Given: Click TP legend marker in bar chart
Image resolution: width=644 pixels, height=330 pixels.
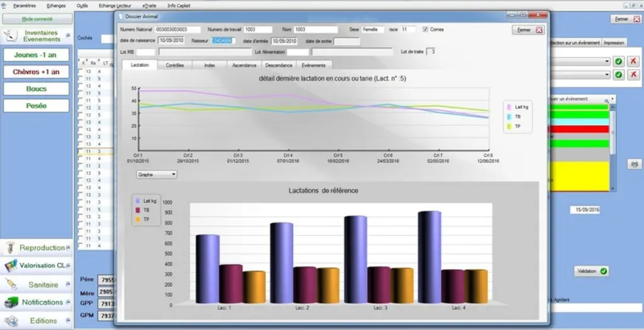Looking at the screenshot, I should pos(138,219).
